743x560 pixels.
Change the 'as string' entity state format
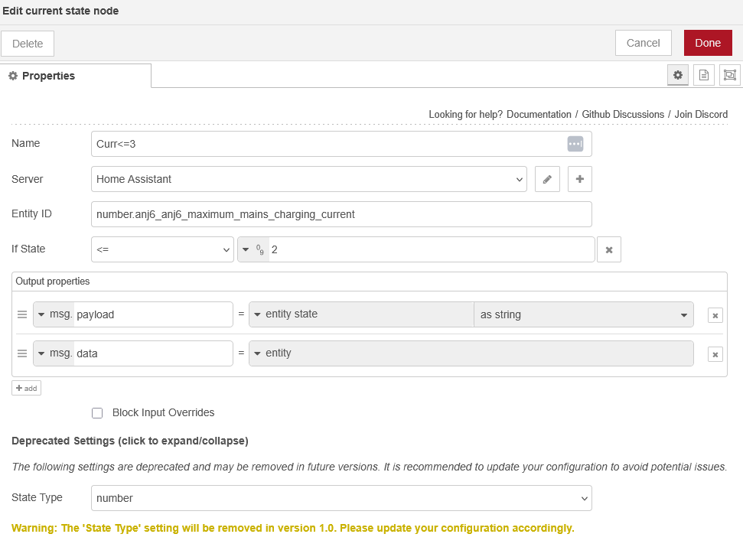pyautogui.click(x=583, y=314)
